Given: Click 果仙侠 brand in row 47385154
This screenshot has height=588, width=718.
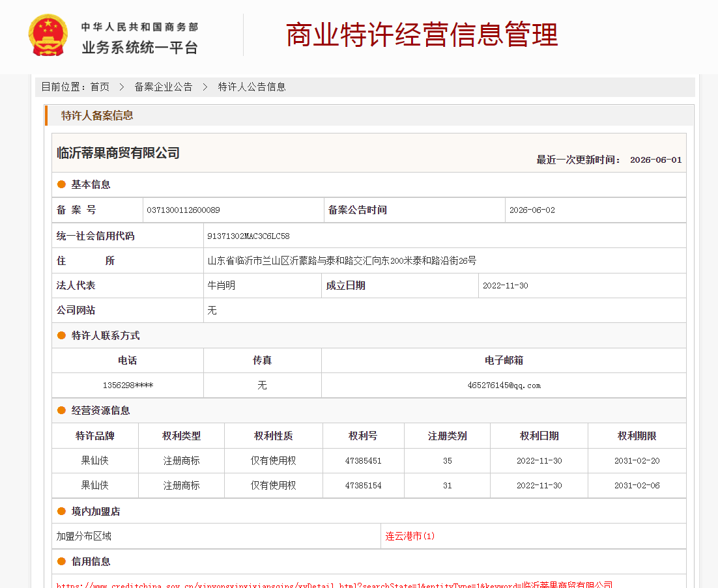Looking at the screenshot, I should pos(94,486).
